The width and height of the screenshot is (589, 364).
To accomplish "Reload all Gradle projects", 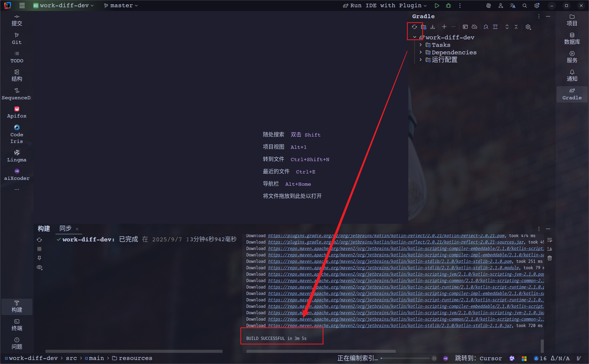I will pos(414,27).
